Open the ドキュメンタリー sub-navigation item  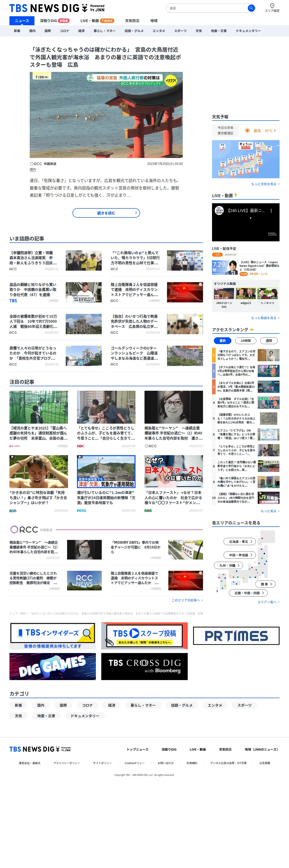[x=248, y=31]
